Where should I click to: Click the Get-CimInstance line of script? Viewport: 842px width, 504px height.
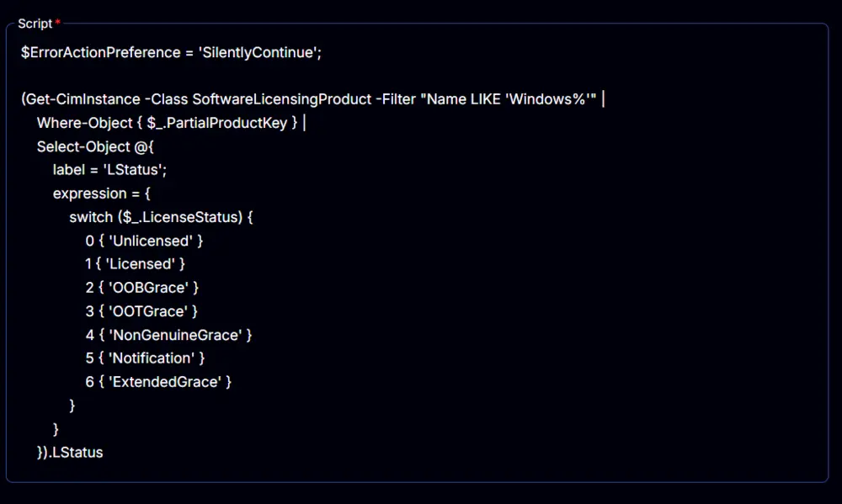click(313, 99)
